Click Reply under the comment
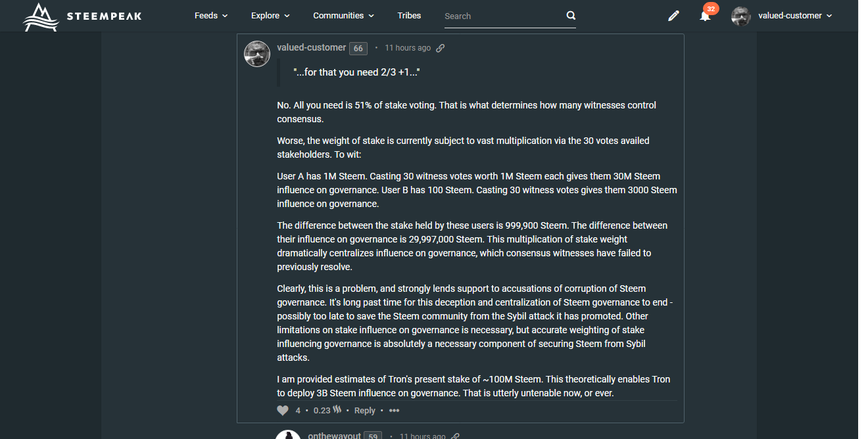The height and width of the screenshot is (439, 868). (x=364, y=411)
